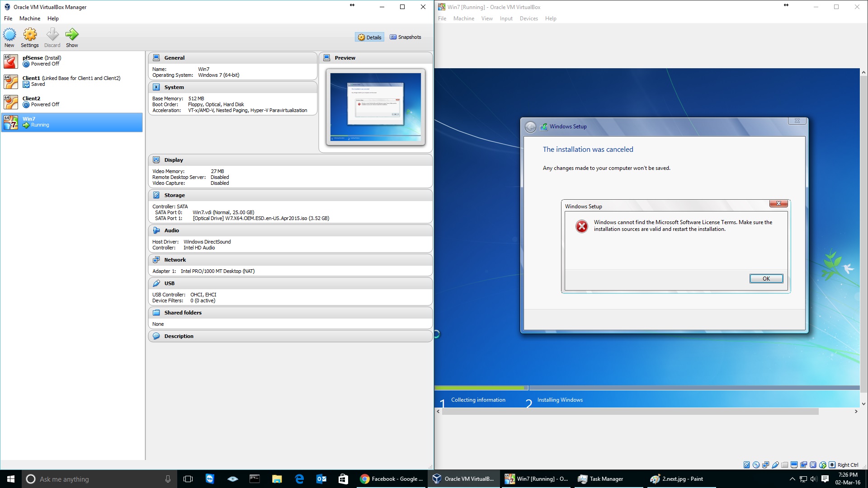Open File Explorer from the taskbar
868x488 pixels.
[277, 479]
